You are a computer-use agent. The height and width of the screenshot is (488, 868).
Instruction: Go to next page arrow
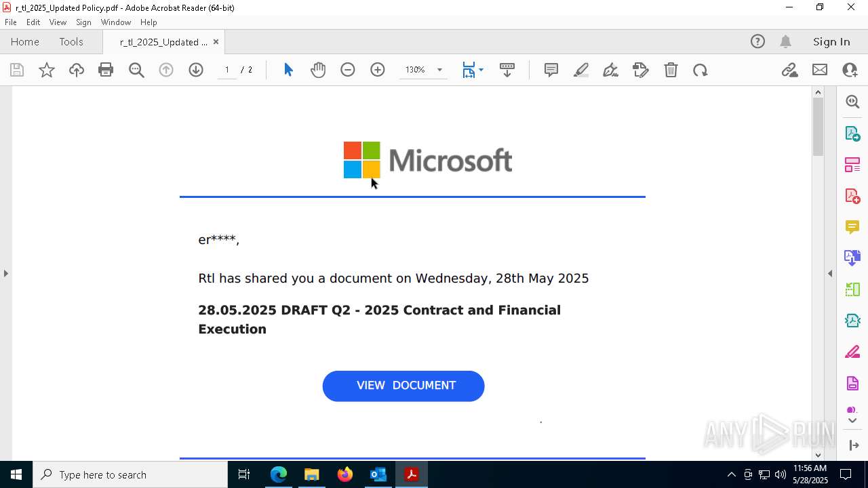(x=196, y=70)
